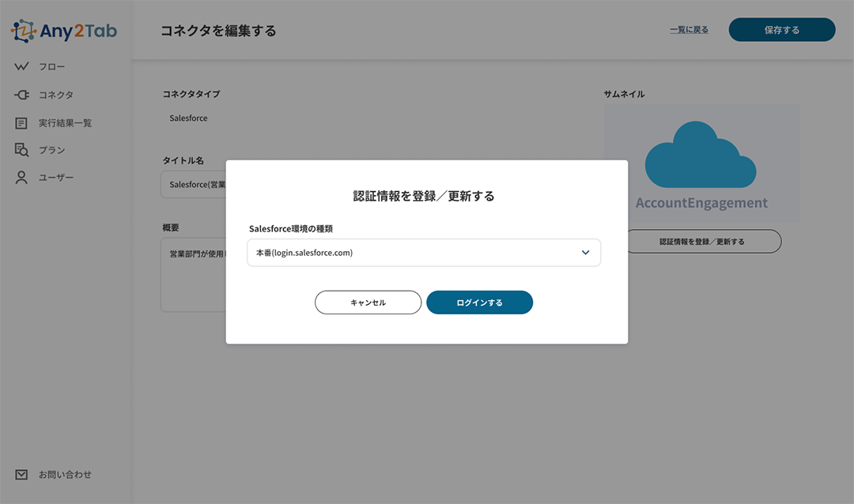The image size is (854, 504).
Task: Click the AccountEngagement cloud thumbnail
Action: pos(701,164)
